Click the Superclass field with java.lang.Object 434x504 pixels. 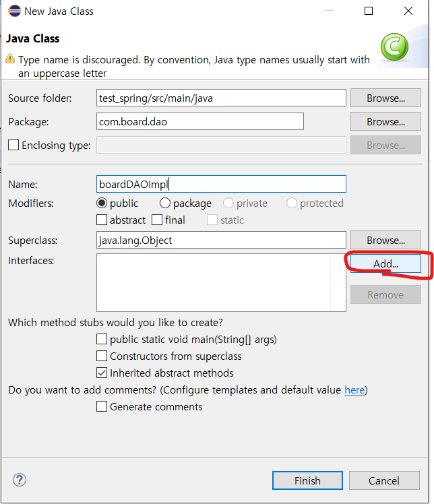(x=221, y=240)
